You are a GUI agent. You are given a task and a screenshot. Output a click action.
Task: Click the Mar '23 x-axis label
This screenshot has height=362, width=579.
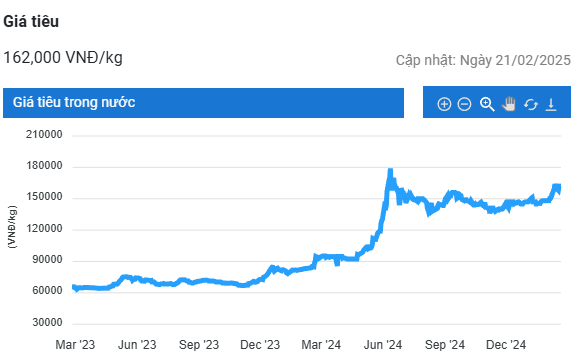[75, 345]
